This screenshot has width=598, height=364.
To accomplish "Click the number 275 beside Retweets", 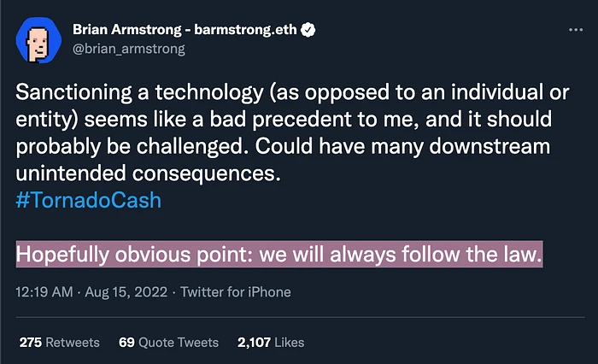I will 31,343.
